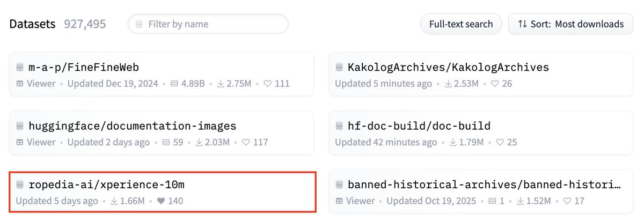644x221 pixels.
Task: Click the dataset icon beside m-a-p/FineFineWeb
Action: (20, 67)
